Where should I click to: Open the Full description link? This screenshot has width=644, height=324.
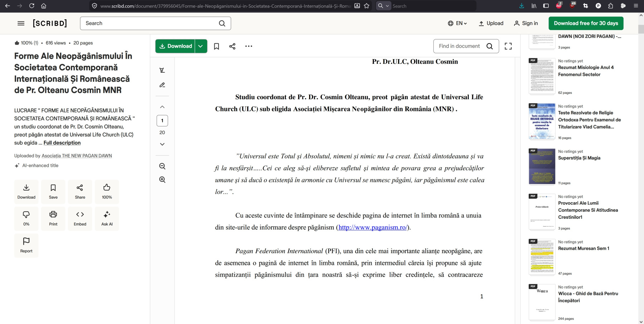62,143
